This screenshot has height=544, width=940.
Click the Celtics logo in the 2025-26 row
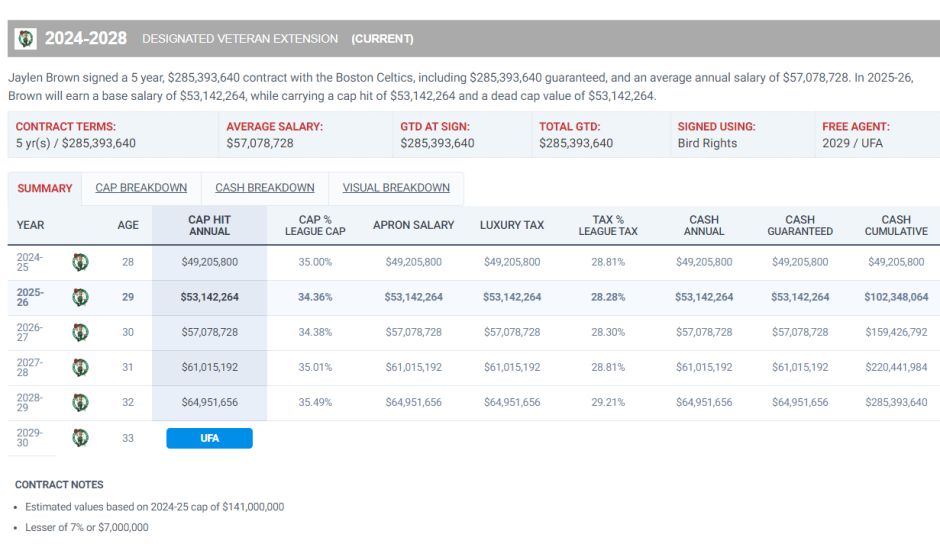(80, 297)
